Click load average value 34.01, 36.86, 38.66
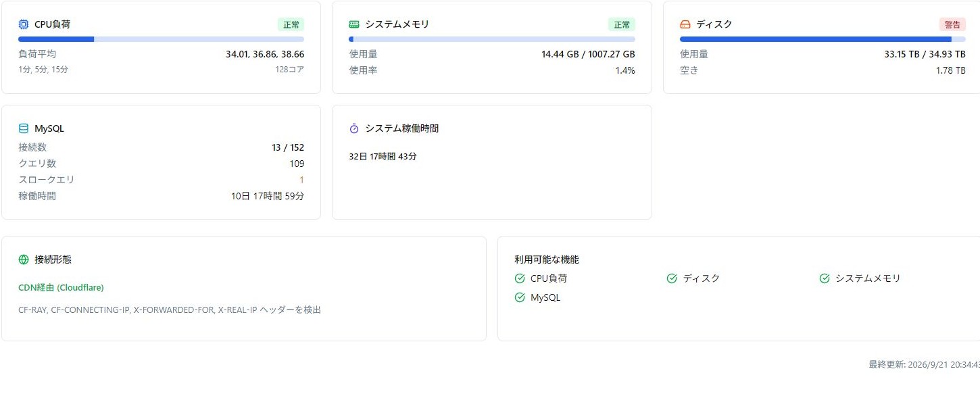The image size is (980, 419). point(265,54)
